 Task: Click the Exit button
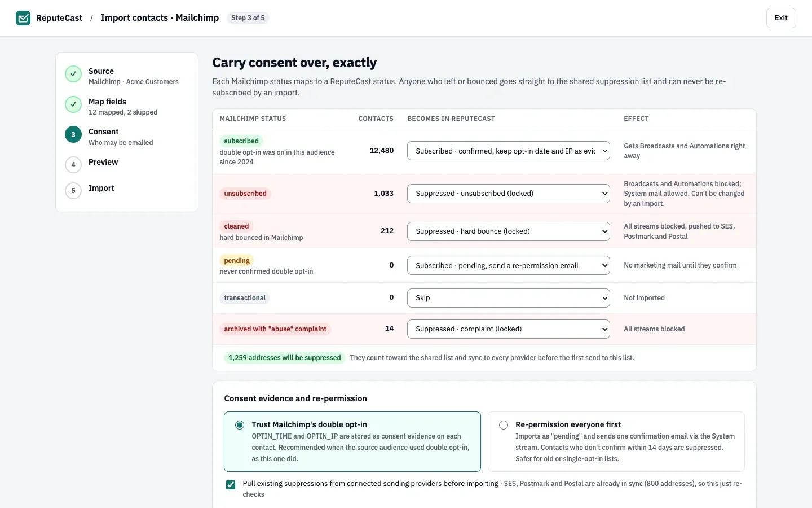tap(781, 18)
